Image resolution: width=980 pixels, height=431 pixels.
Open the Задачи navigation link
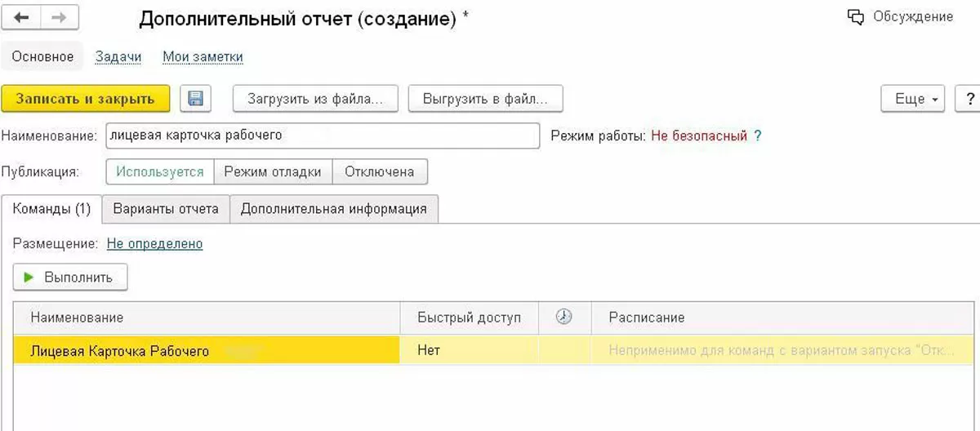click(x=118, y=57)
